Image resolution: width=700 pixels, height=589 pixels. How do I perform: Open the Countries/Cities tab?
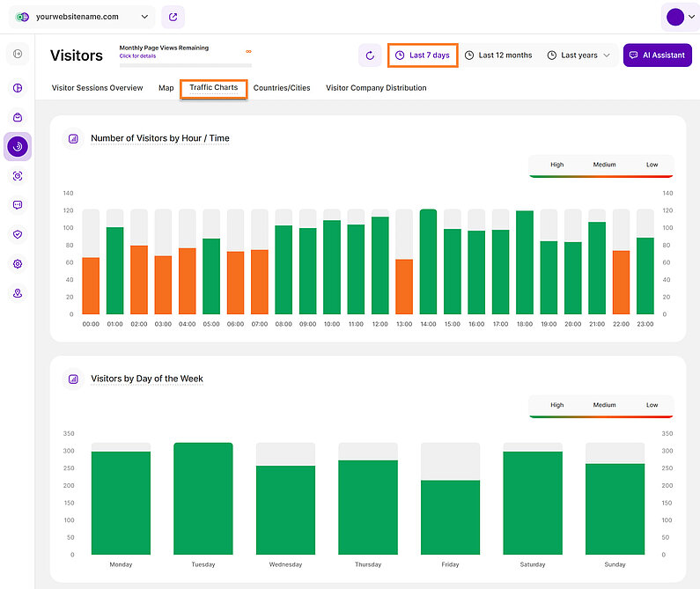tap(280, 88)
